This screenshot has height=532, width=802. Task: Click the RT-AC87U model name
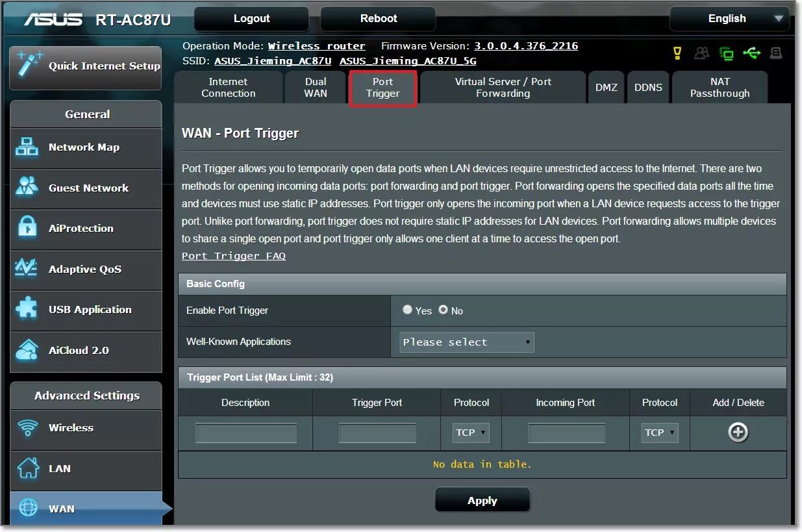point(133,20)
